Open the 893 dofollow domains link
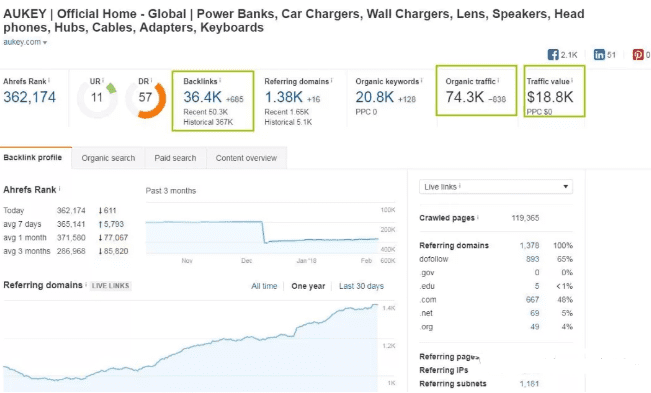This screenshot has width=651, height=393. tap(532, 259)
